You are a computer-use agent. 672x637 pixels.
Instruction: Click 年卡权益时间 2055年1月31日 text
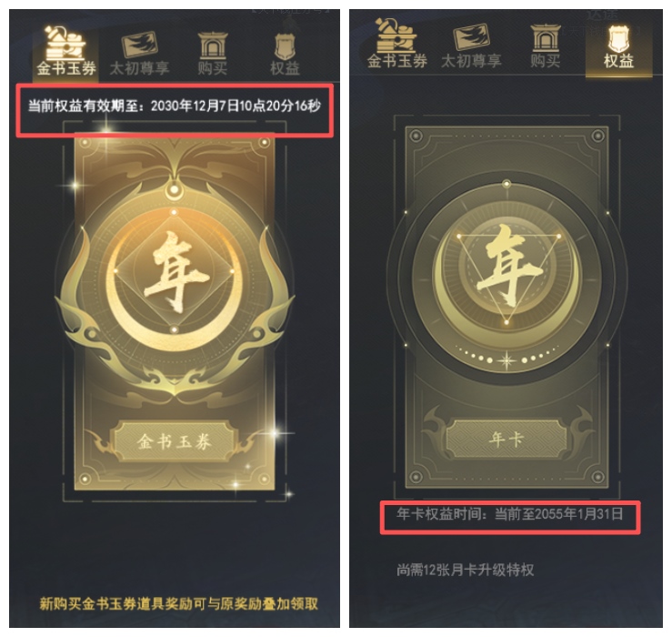coord(509,513)
